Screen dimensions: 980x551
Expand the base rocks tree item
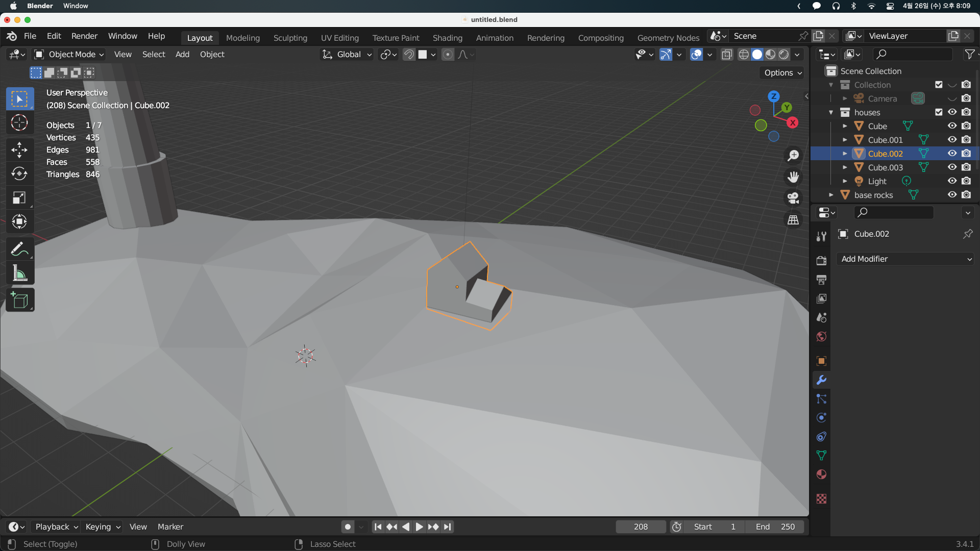coord(831,195)
